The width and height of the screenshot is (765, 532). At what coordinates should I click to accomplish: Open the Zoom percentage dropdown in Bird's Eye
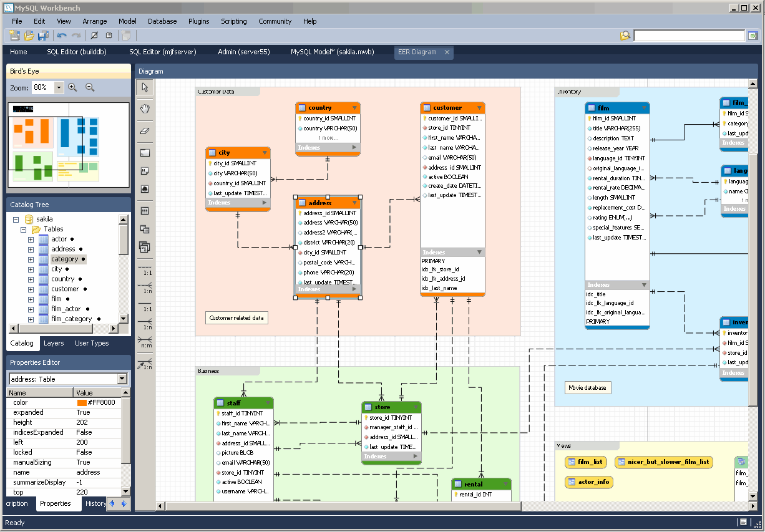pyautogui.click(x=58, y=87)
